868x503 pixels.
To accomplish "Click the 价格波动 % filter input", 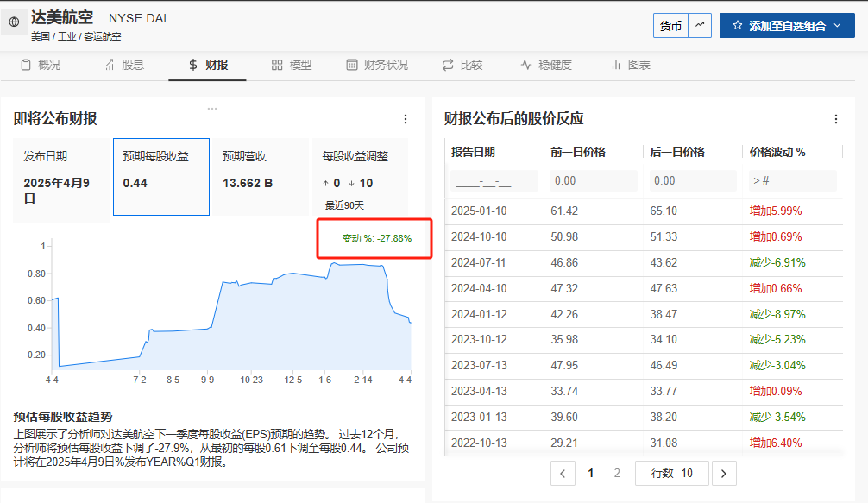I will [791, 181].
